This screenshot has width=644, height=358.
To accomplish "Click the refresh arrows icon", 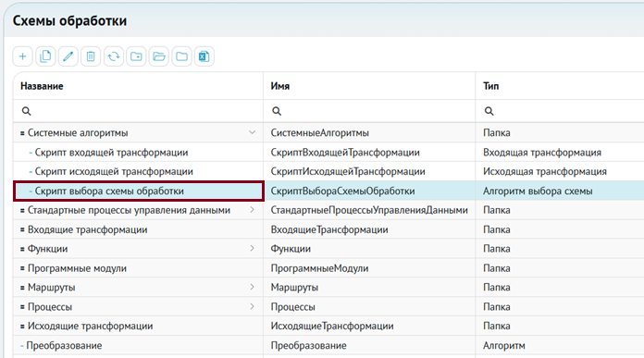I will [114, 56].
